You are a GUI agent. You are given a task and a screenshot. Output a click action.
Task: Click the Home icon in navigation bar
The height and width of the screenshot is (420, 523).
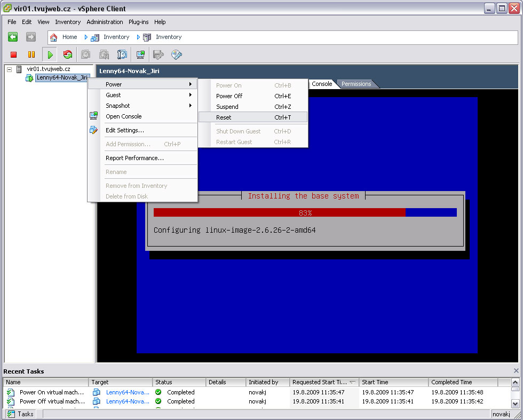(x=54, y=37)
